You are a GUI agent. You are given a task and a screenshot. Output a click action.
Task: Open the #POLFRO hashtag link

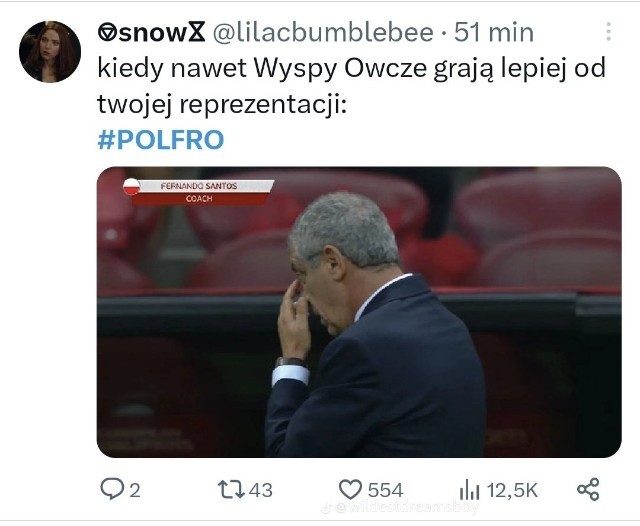point(161,140)
